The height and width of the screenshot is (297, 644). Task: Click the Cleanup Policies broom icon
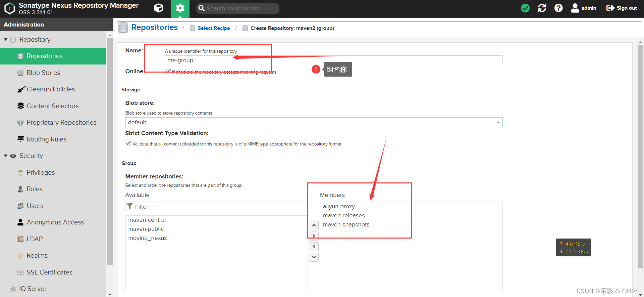21,89
